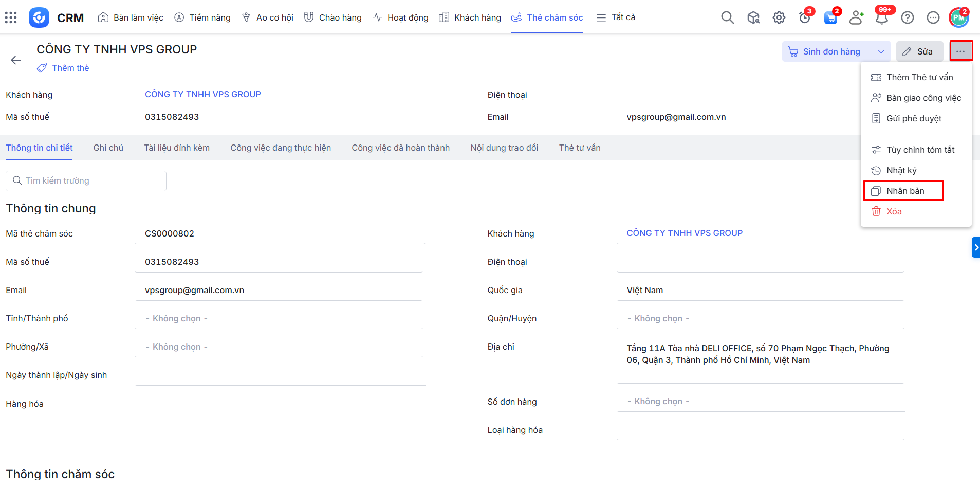This screenshot has width=980, height=490.
Task: Open the Quận/Huyện dropdown
Action: pos(760,318)
